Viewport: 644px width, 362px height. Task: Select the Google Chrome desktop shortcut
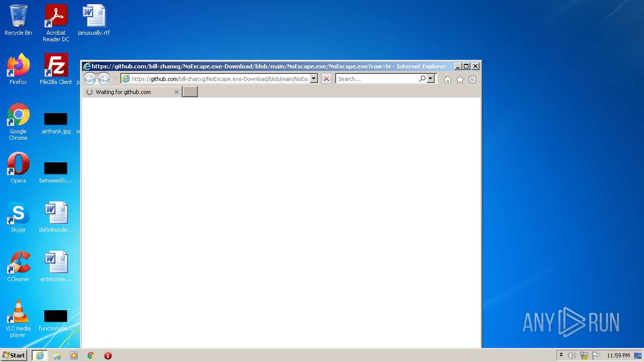(18, 122)
